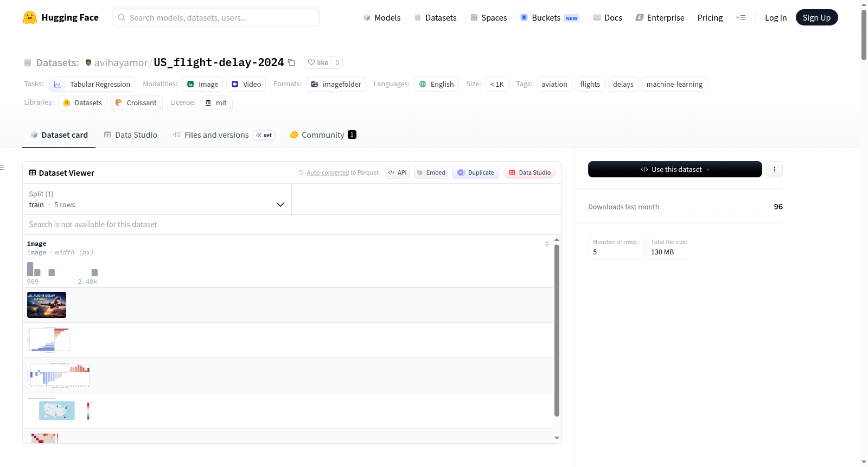Click the delays tag
Screen dimensions: 868x467
pyautogui.click(x=623, y=84)
